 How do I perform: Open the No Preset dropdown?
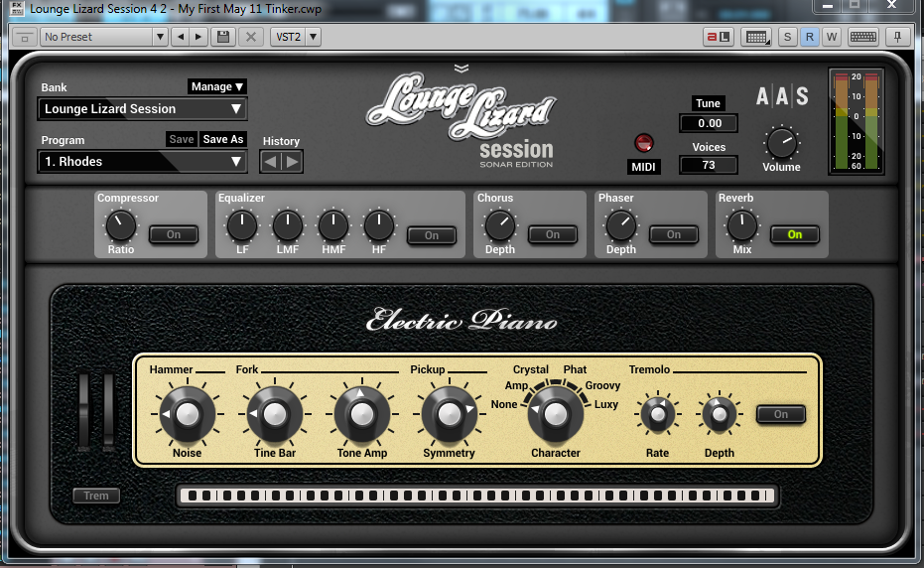point(104,37)
